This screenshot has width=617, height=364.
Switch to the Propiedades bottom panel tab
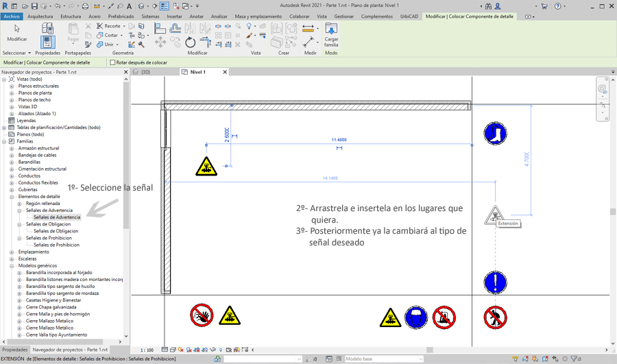(x=15, y=350)
